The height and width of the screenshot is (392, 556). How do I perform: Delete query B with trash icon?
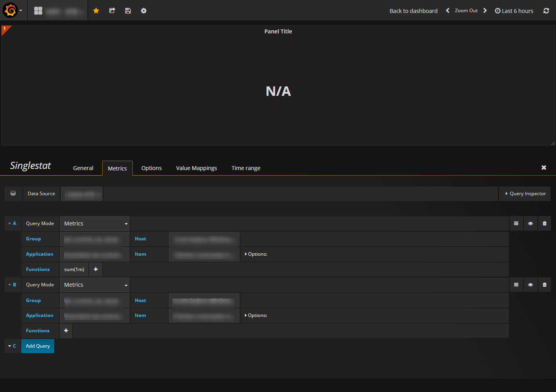pyautogui.click(x=545, y=285)
